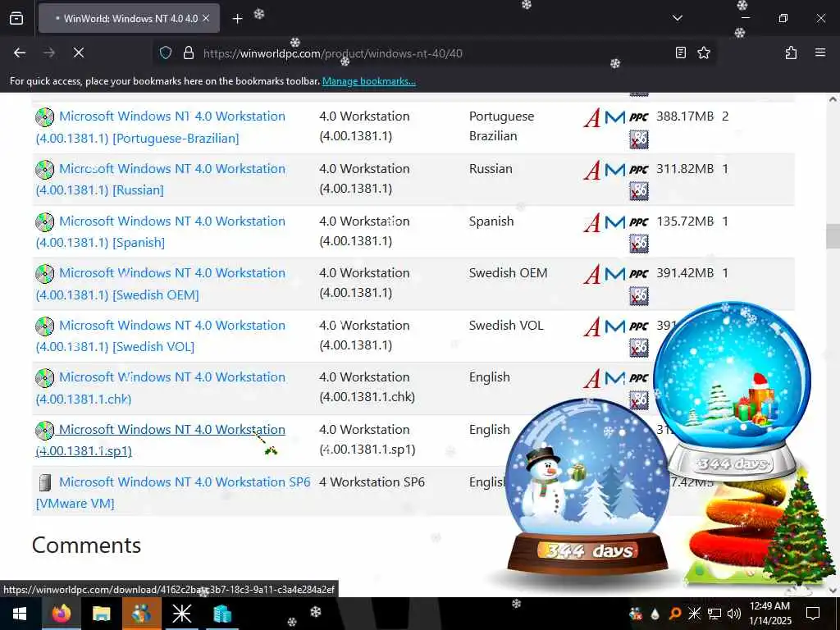Click the '311.82MB' size text

685,169
